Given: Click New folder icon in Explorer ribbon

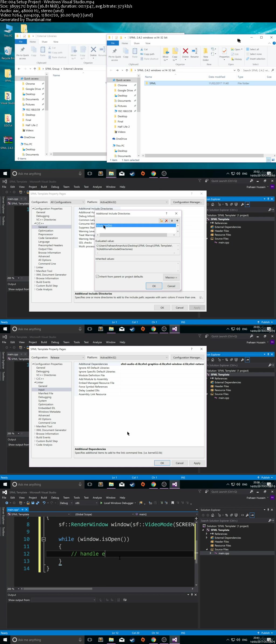Looking at the screenshot, I should 206,53.
